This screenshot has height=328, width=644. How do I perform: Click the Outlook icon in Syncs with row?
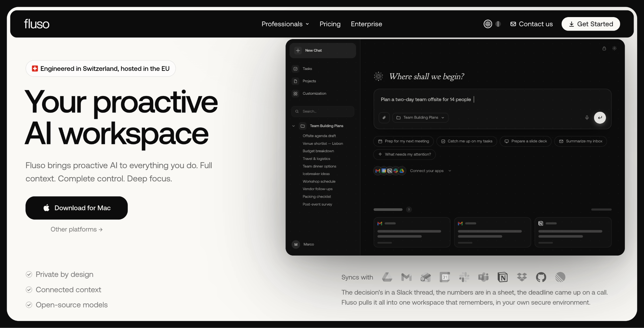[426, 277]
